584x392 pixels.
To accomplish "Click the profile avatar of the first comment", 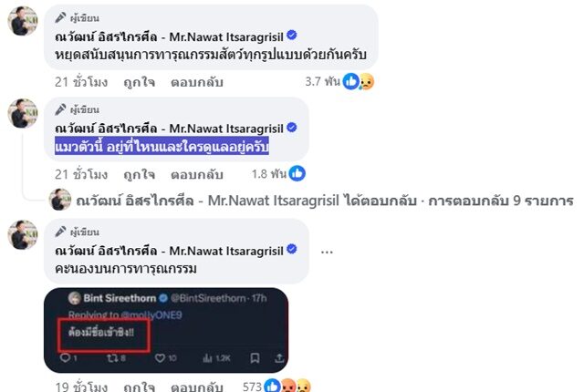I will [23, 21].
